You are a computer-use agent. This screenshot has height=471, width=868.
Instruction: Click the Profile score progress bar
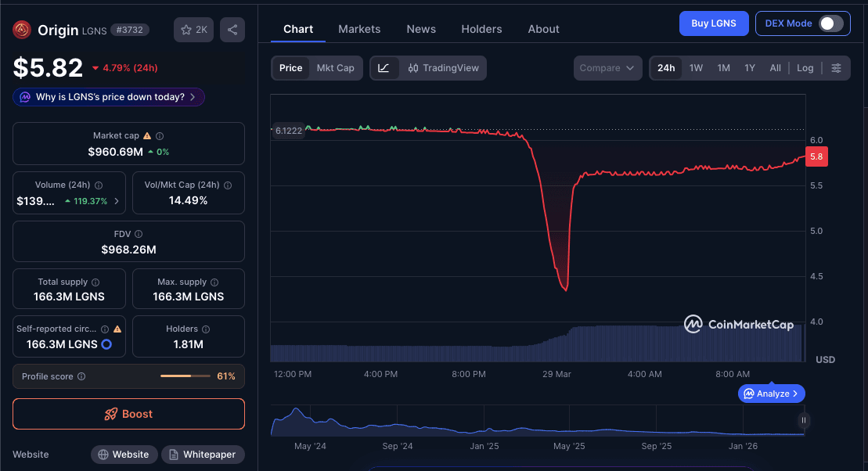click(185, 376)
